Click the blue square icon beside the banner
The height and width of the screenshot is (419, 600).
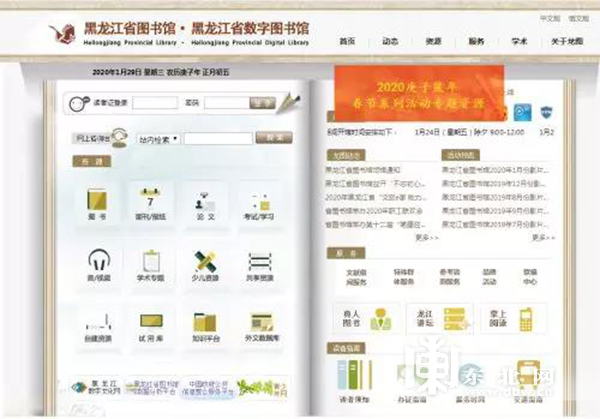(522, 112)
